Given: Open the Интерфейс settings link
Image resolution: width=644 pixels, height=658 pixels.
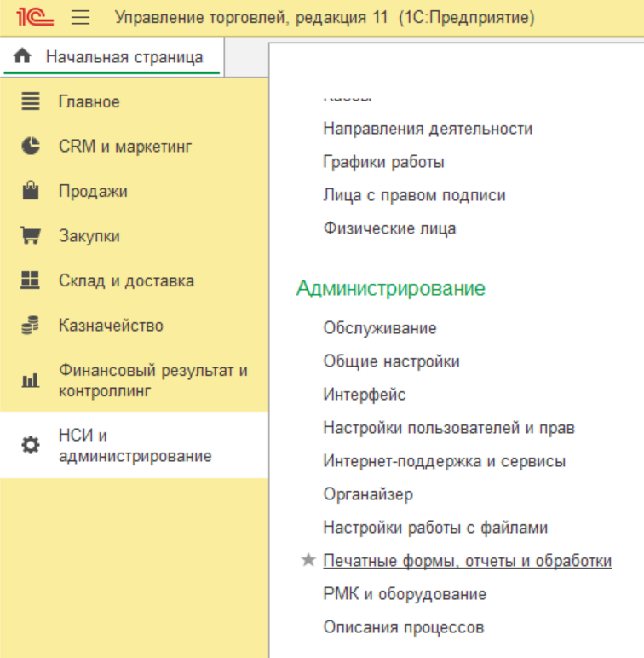Looking at the screenshot, I should coord(365,394).
